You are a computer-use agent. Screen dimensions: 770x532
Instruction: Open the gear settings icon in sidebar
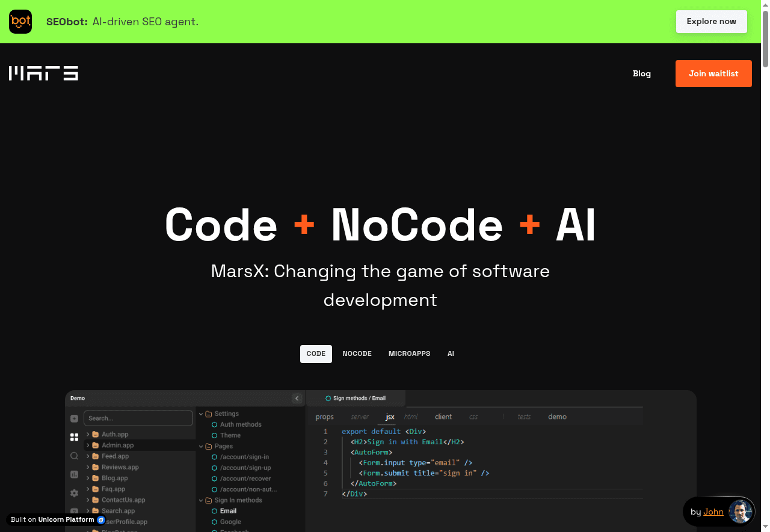pos(74,493)
